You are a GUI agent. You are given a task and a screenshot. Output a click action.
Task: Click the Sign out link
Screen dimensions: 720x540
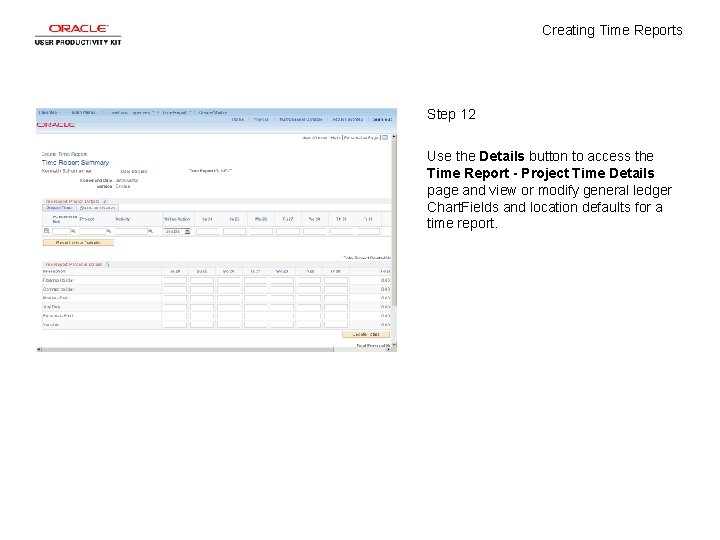382,119
